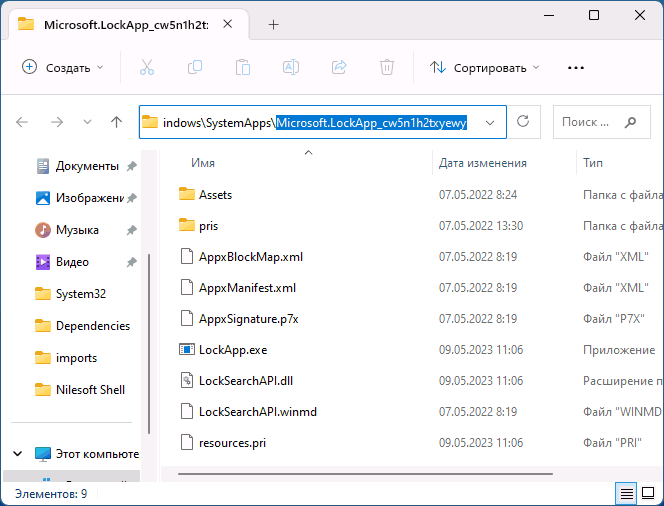The width and height of the screenshot is (664, 506).
Task: Click the Music icon in sidebar
Action: [x=43, y=230]
